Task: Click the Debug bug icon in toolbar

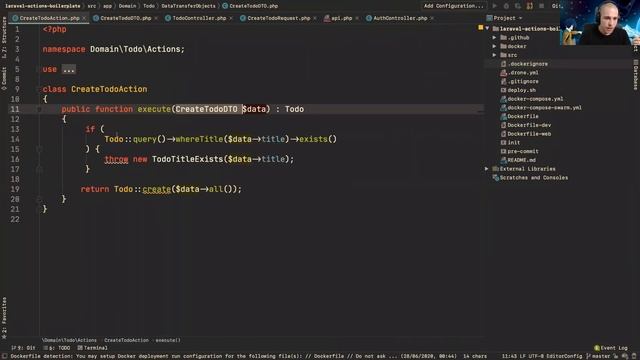Action: 506,6
